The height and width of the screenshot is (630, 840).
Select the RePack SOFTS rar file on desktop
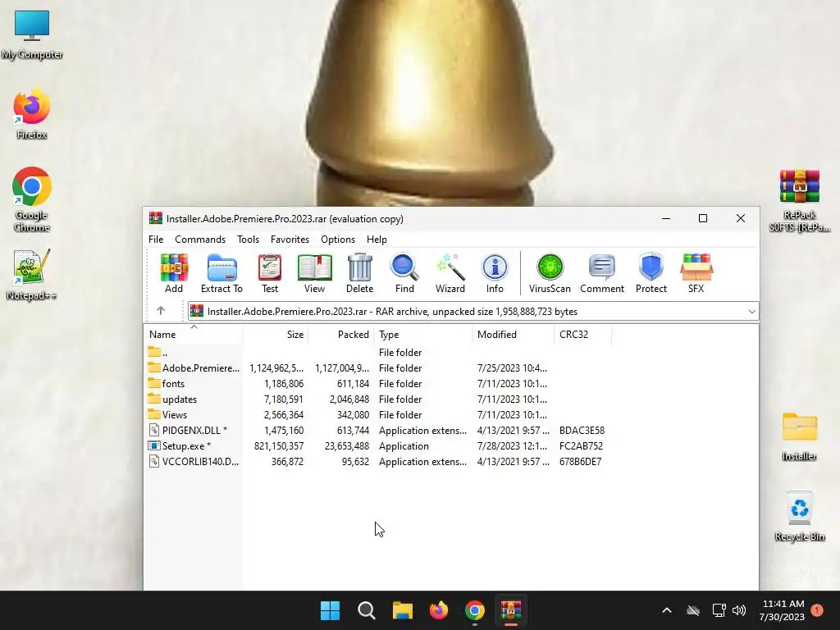point(799,200)
